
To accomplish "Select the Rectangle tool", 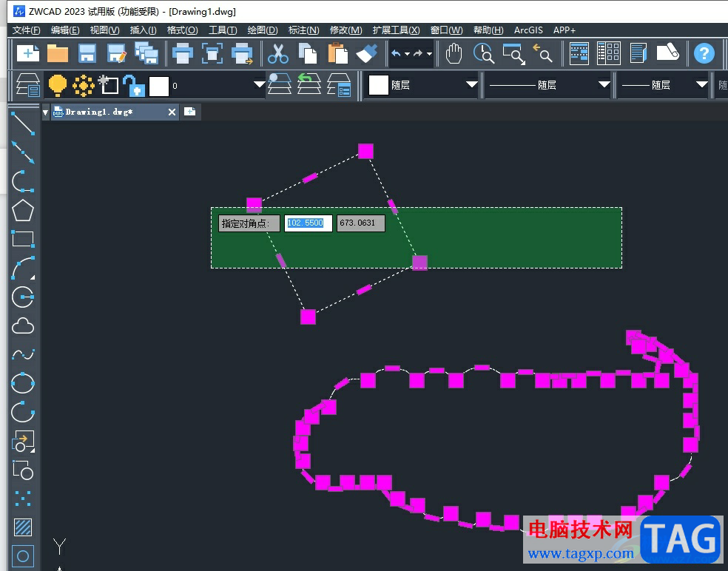I will 23,240.
